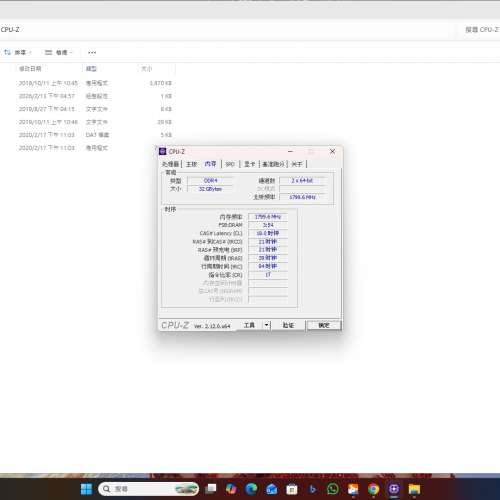The width and height of the screenshot is (500, 500).
Task: Expand the sort dropdown in Explorer toolbar
Action: pos(30,52)
